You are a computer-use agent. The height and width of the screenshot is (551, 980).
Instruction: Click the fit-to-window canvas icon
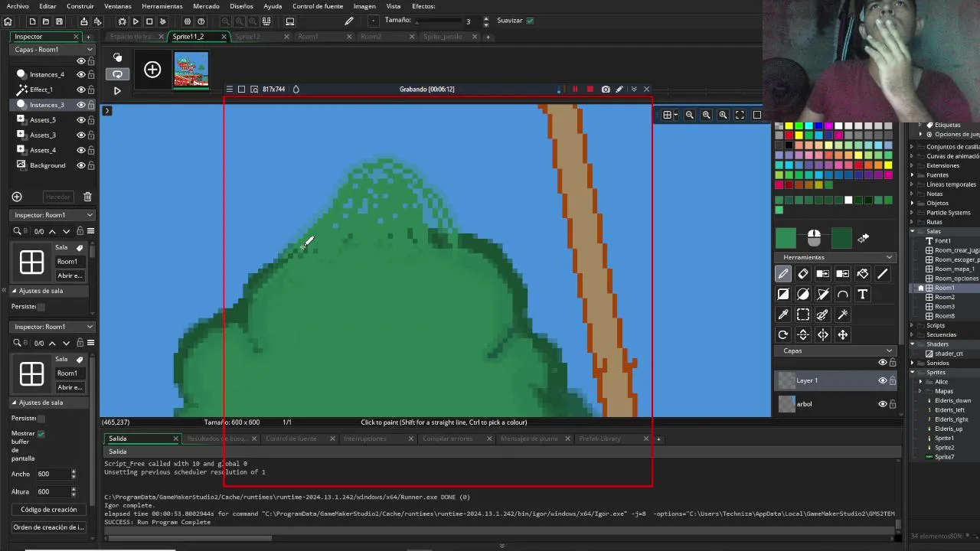[740, 115]
